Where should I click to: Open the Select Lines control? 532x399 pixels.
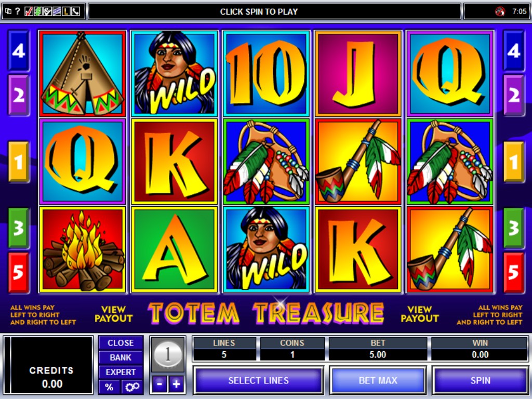tap(259, 380)
